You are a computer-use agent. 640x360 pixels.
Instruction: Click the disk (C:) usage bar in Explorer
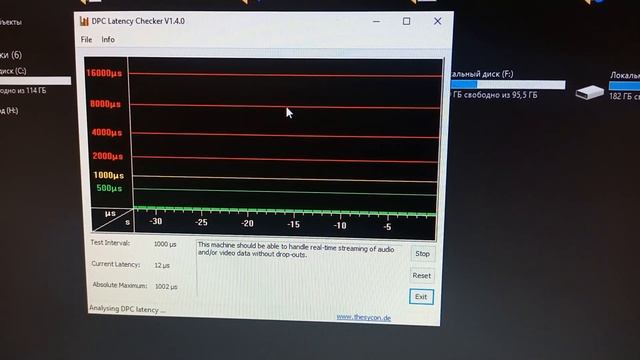(36, 81)
